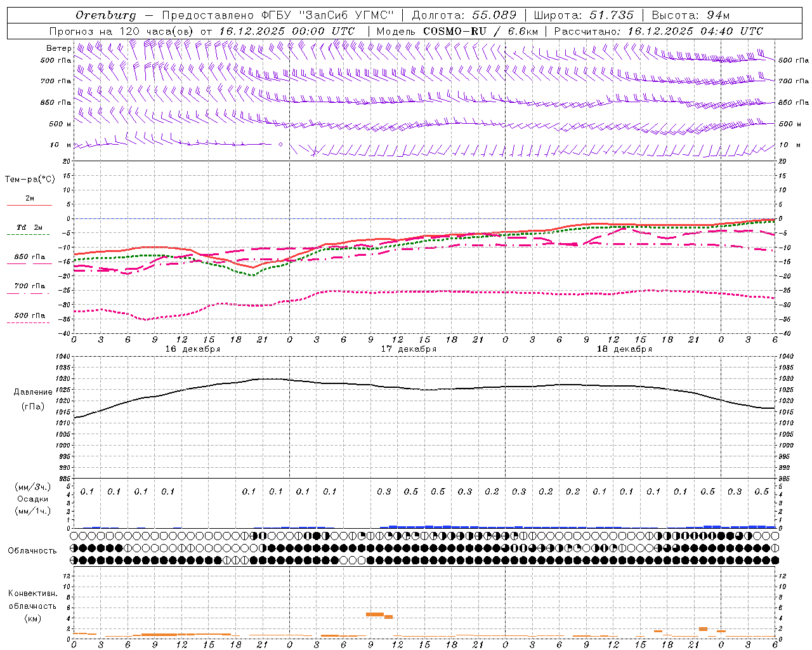Screen dimensions: 812x650
Task: Click '985' on right pressure axis
Action: [x=785, y=479]
